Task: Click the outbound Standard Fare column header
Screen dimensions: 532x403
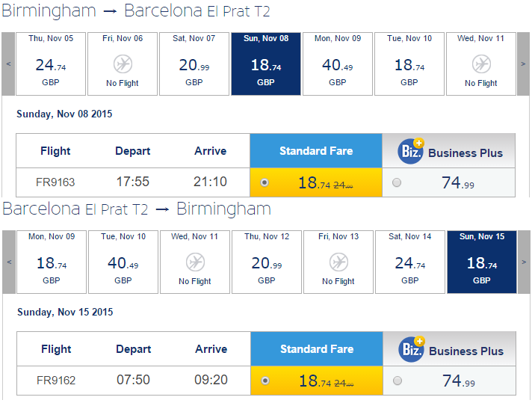Action: (x=316, y=151)
